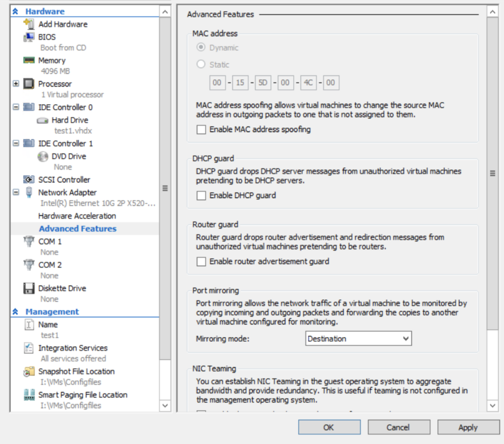Enable MAC address spoofing checkbox

201,129
